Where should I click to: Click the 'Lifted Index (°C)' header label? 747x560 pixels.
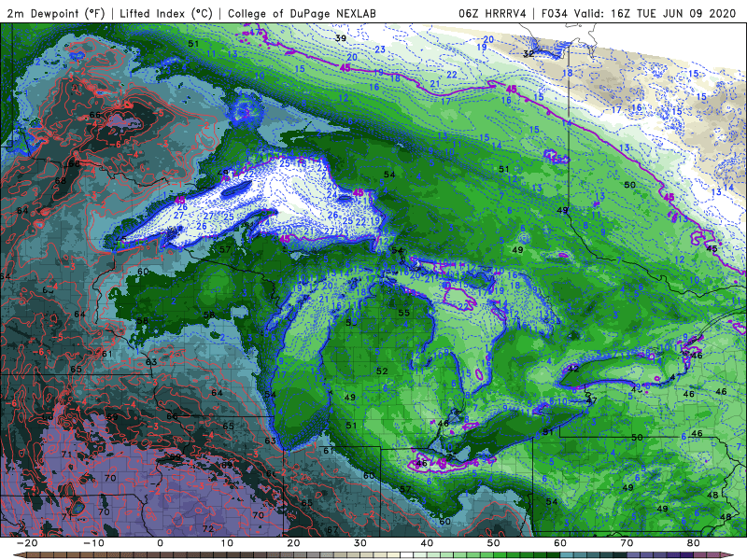tap(166, 13)
